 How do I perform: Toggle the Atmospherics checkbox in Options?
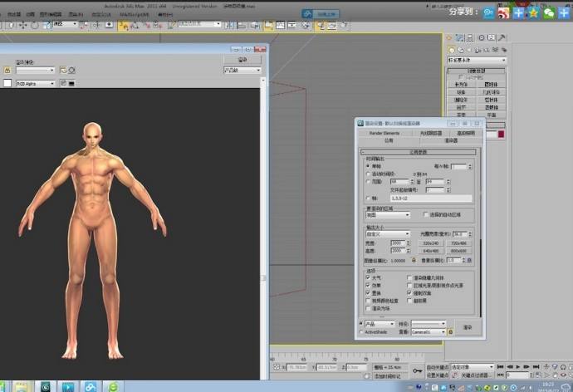(368, 277)
